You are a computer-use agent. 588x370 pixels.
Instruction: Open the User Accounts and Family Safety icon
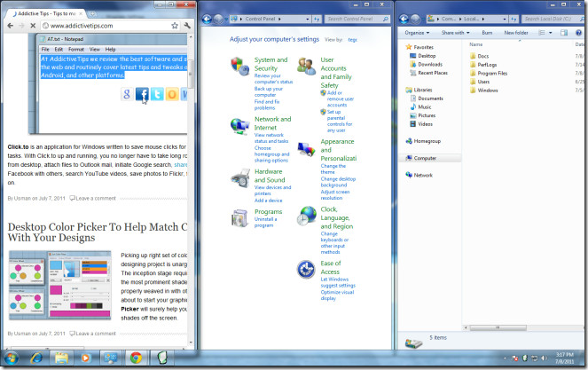click(306, 67)
